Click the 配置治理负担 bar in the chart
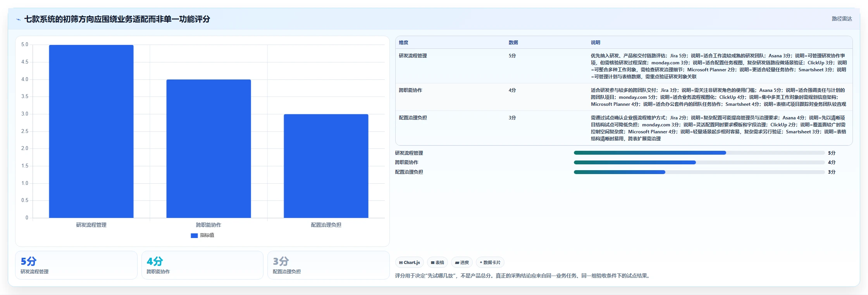Viewport: 868px width, 295px height. (x=326, y=166)
